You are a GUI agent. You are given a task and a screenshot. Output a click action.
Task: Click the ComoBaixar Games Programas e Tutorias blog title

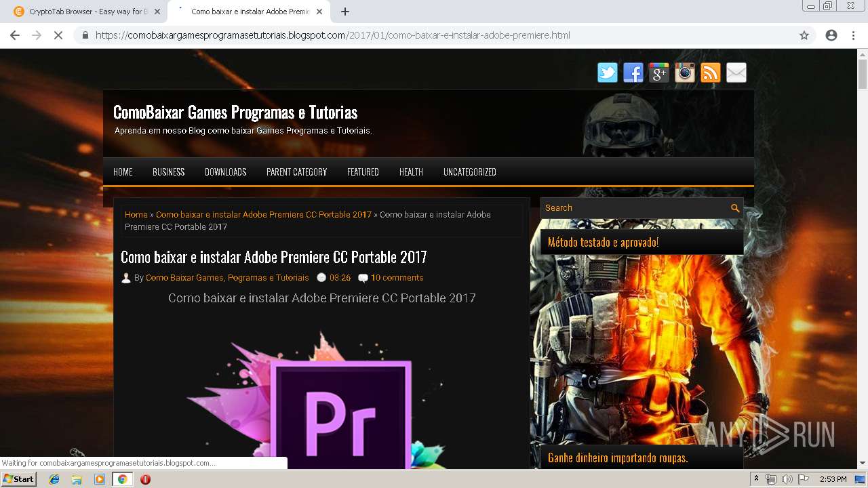pos(235,112)
